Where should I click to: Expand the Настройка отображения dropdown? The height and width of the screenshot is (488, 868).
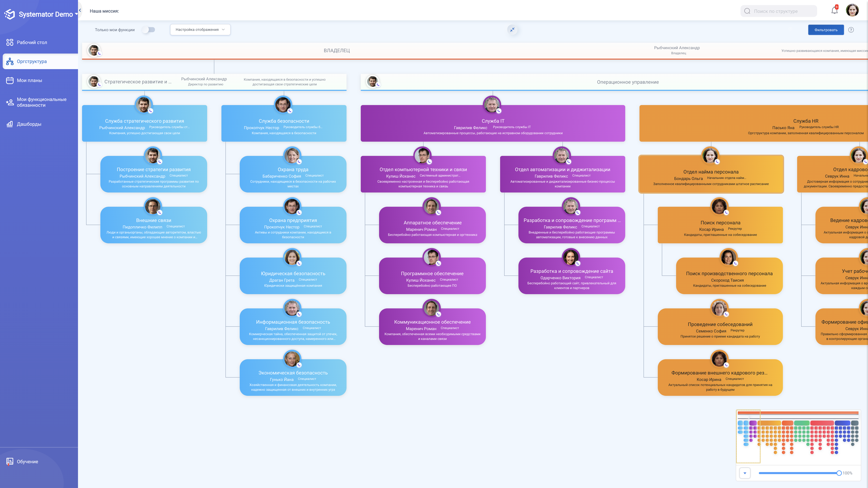tap(200, 30)
